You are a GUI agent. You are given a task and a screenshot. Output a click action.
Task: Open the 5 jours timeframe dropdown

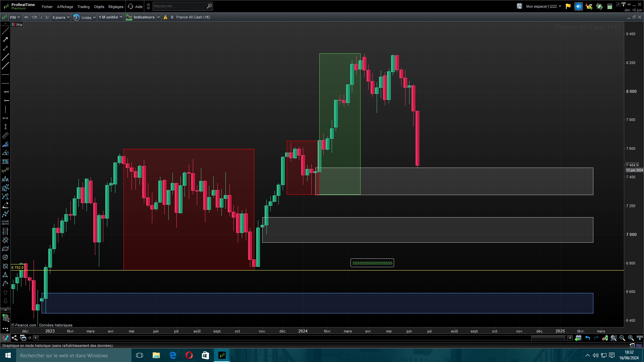(61, 17)
